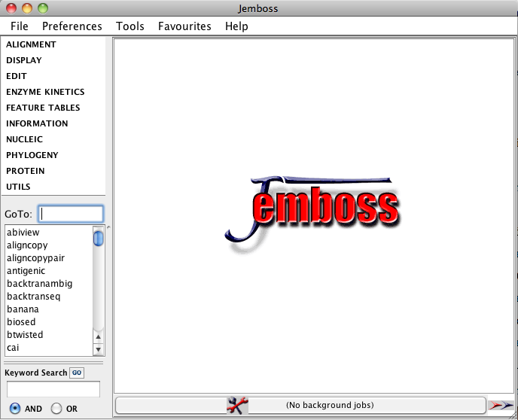Focus the GoTo text field
This screenshot has width=518, height=420.
(71, 214)
